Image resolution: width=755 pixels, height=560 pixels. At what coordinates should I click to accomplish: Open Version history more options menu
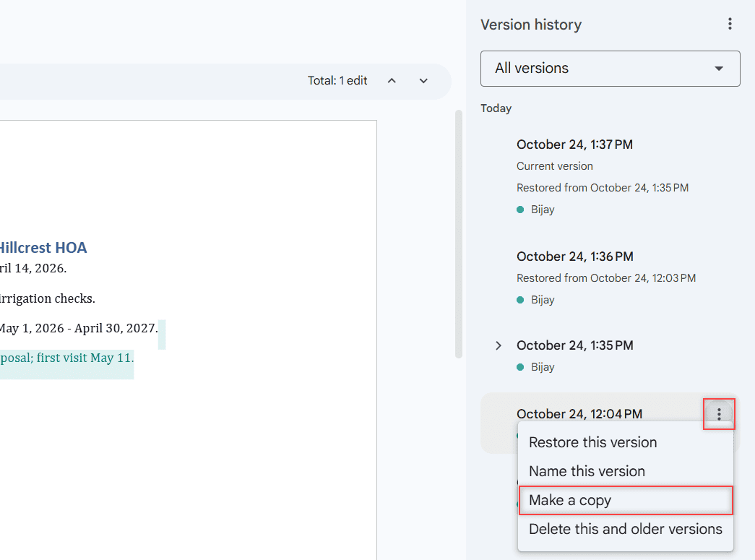tap(730, 24)
